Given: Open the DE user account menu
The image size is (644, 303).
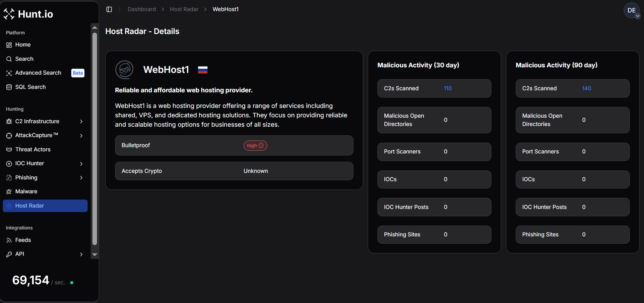Looking at the screenshot, I should pyautogui.click(x=631, y=10).
